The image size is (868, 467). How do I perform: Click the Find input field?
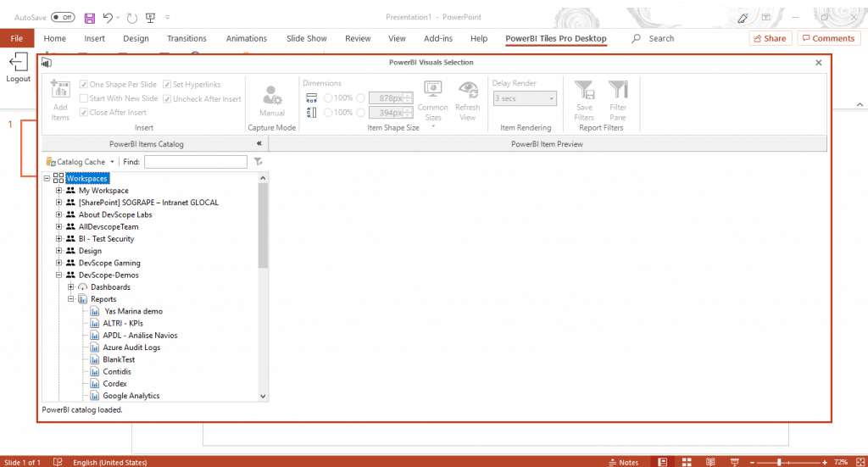pos(196,162)
